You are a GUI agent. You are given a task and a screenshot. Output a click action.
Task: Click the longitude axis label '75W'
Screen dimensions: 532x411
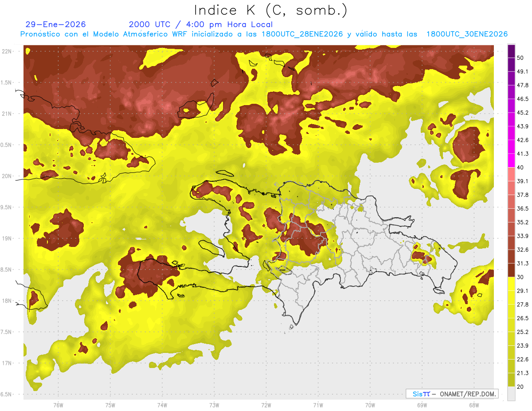pos(110,405)
